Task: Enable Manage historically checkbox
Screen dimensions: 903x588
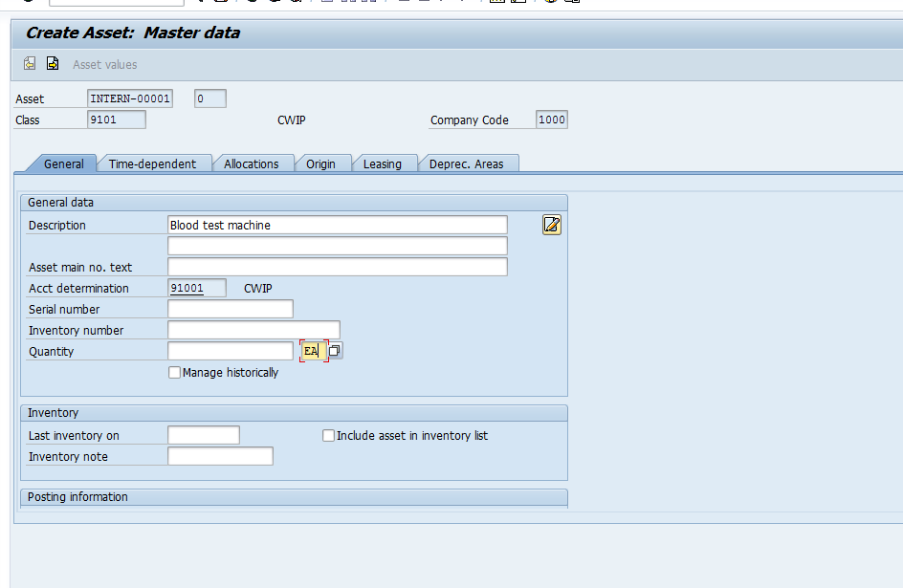Action: (x=174, y=372)
